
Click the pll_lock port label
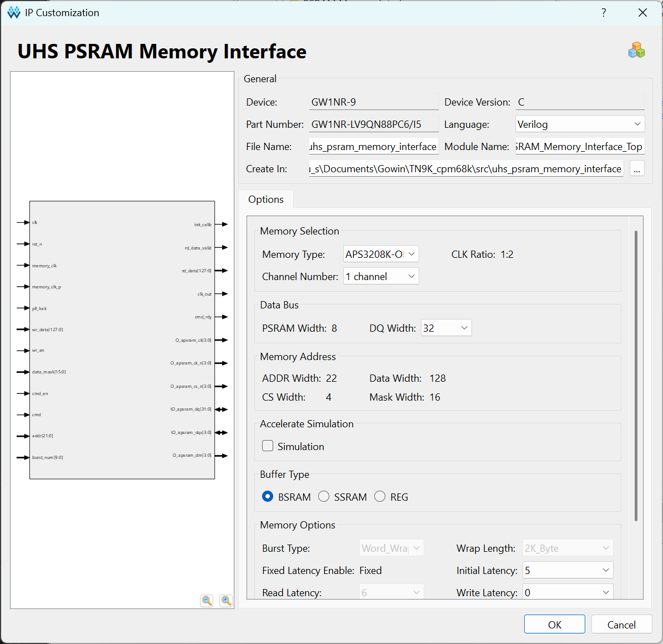click(x=39, y=308)
